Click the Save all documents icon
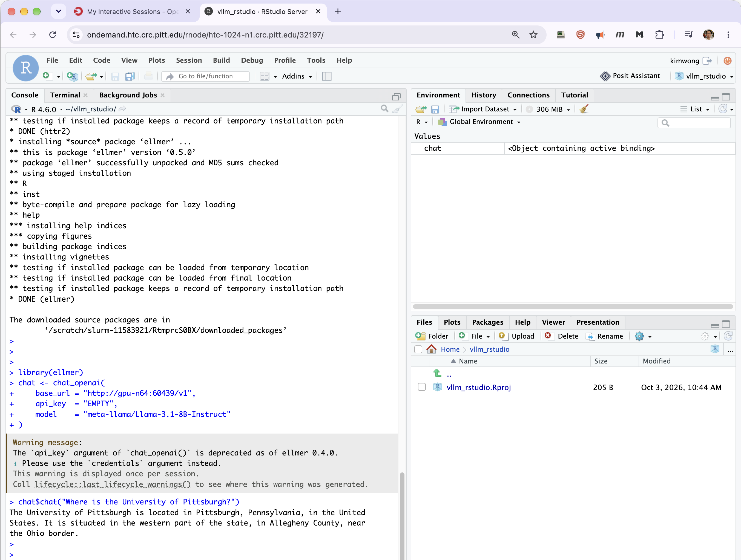 [130, 76]
